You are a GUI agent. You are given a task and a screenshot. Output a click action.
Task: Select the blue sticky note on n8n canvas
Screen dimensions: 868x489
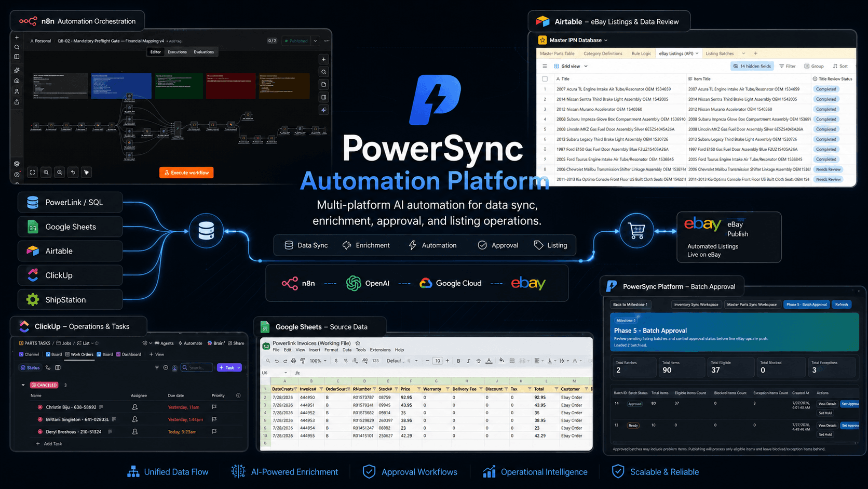121,86
